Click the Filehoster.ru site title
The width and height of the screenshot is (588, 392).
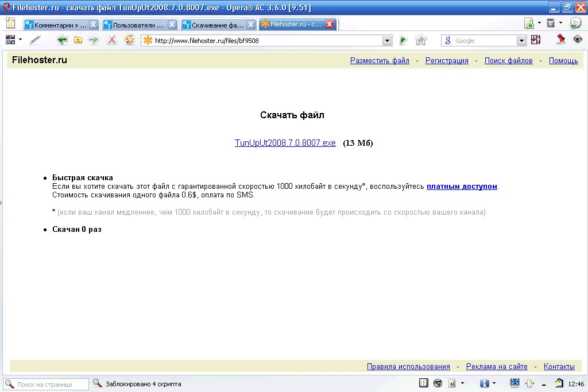[40, 60]
